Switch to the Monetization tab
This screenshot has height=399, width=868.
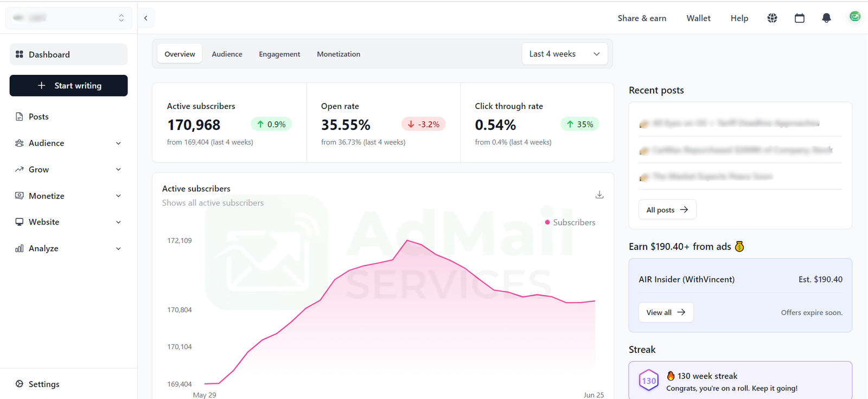(x=339, y=54)
